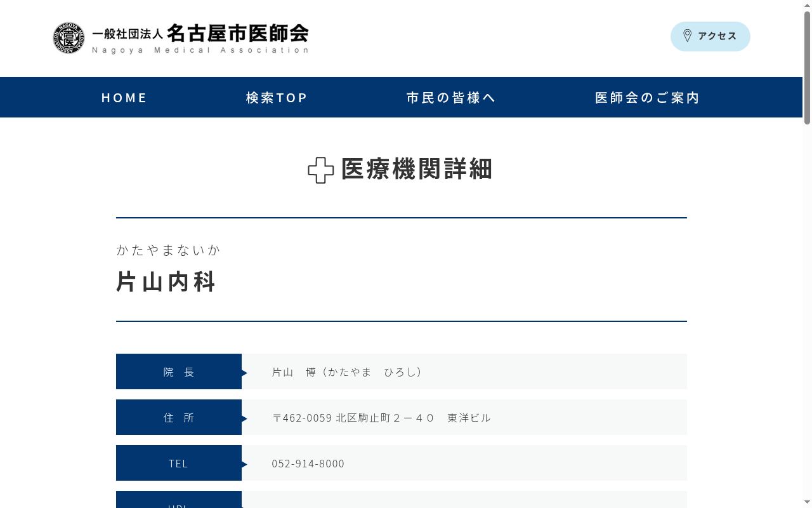The width and height of the screenshot is (812, 508).
Task: Click the location pin icon in アクセス button
Action: pyautogui.click(x=687, y=36)
